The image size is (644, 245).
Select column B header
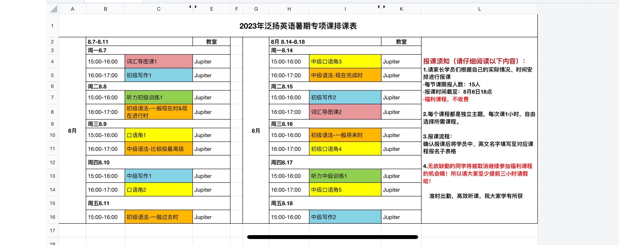pos(105,9)
